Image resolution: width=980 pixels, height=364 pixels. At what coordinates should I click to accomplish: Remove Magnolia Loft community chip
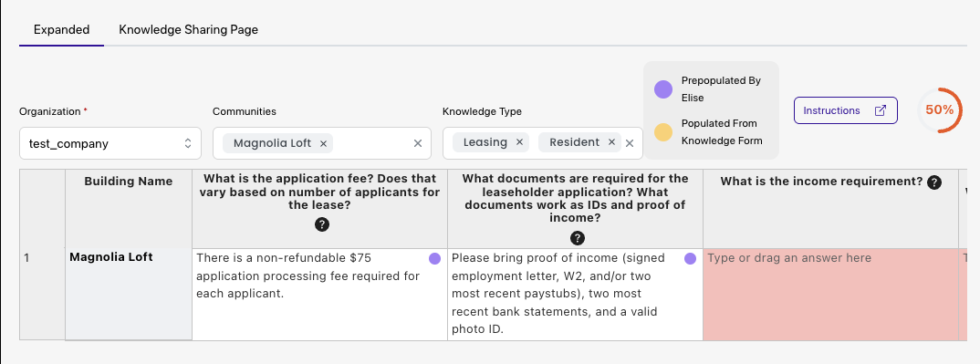click(x=323, y=143)
